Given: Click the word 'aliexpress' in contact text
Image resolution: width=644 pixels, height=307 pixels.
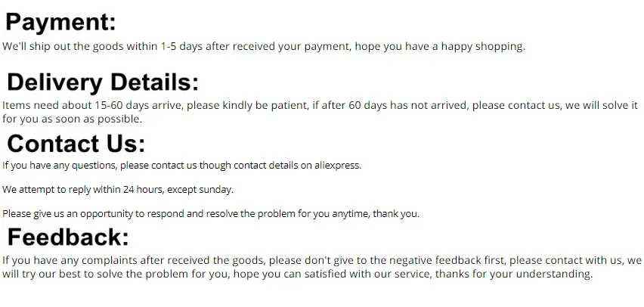Looking at the screenshot, I should coord(337,165).
